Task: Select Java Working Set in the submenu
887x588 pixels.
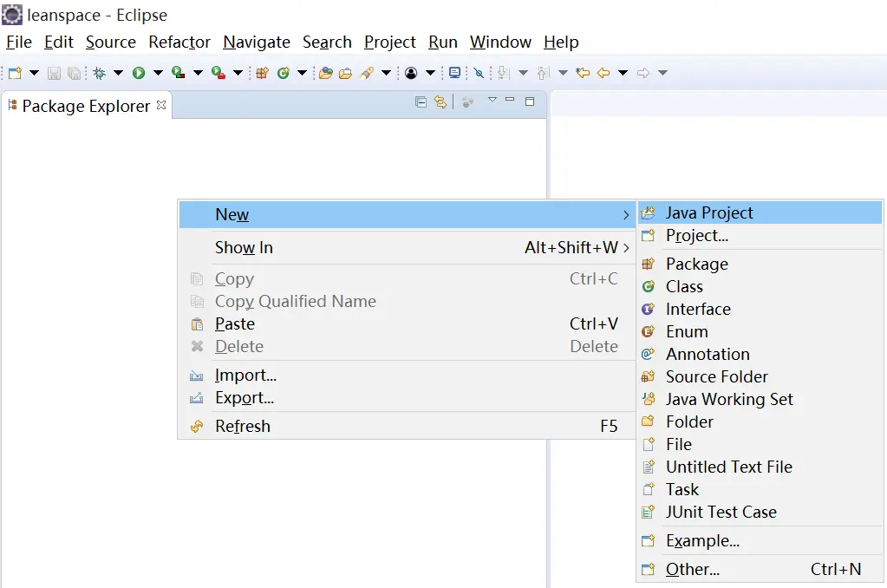Action: click(x=760, y=400)
